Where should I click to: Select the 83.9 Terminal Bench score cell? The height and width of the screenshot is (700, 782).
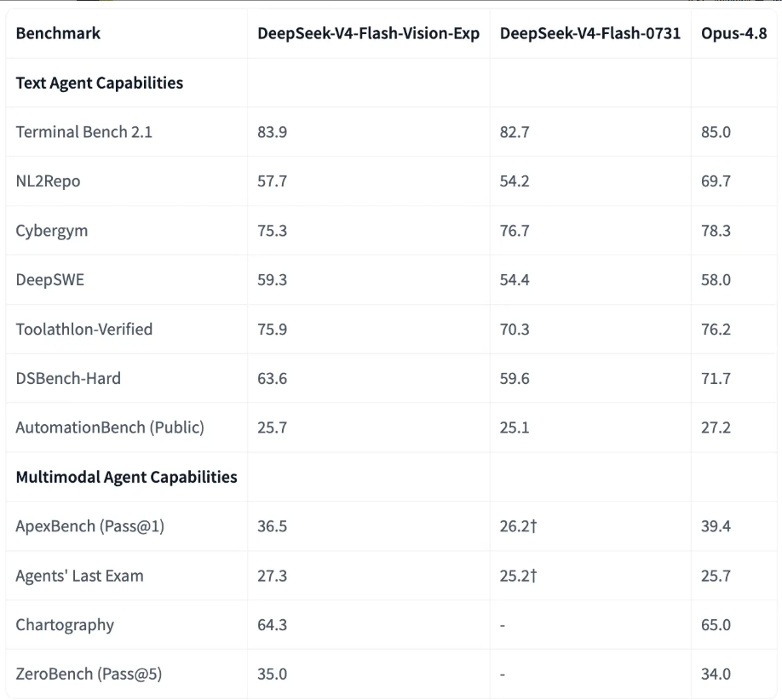click(272, 132)
